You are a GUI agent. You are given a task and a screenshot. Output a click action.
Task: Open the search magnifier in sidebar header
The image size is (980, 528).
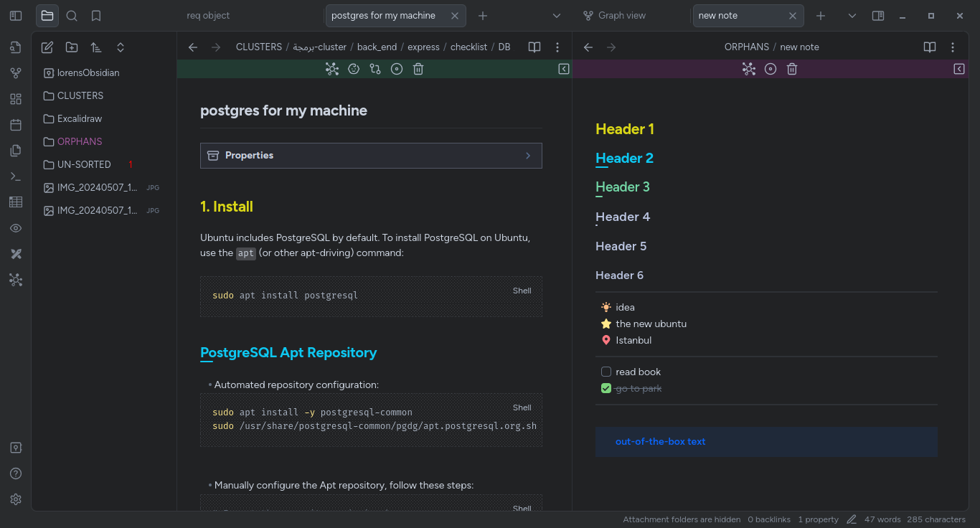pyautogui.click(x=72, y=16)
